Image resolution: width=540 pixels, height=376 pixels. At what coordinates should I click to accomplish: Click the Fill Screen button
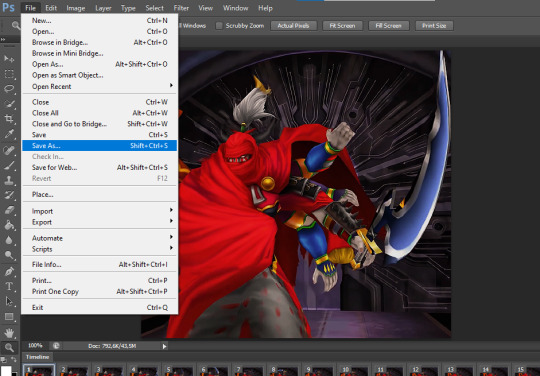click(x=388, y=26)
